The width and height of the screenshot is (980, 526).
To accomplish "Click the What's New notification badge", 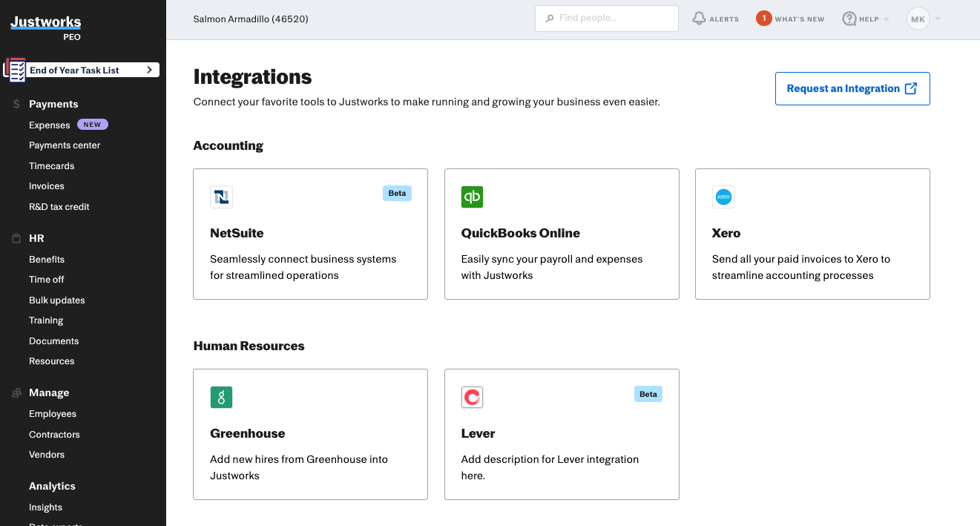I will [764, 19].
